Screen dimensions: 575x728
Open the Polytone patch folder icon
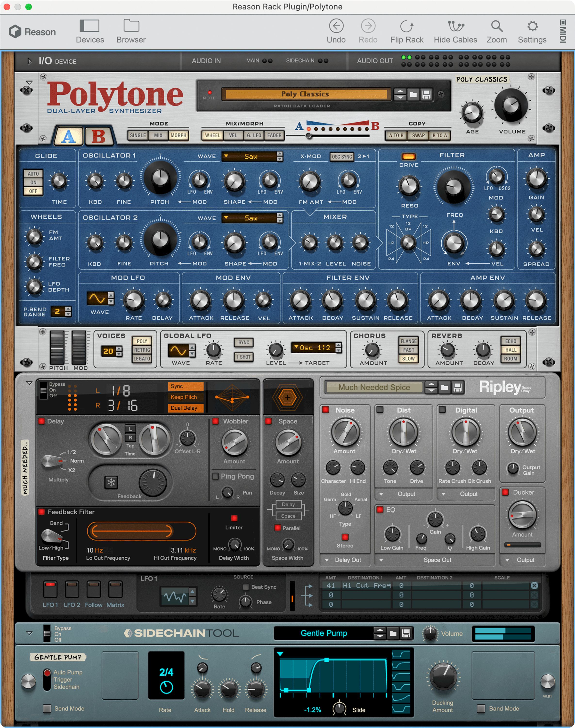(413, 95)
